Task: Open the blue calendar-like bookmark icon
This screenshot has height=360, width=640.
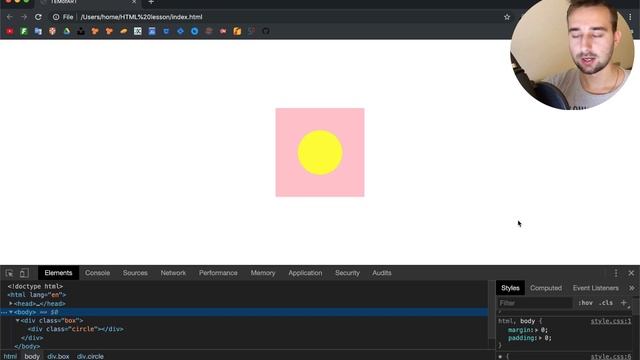Action: (x=152, y=31)
